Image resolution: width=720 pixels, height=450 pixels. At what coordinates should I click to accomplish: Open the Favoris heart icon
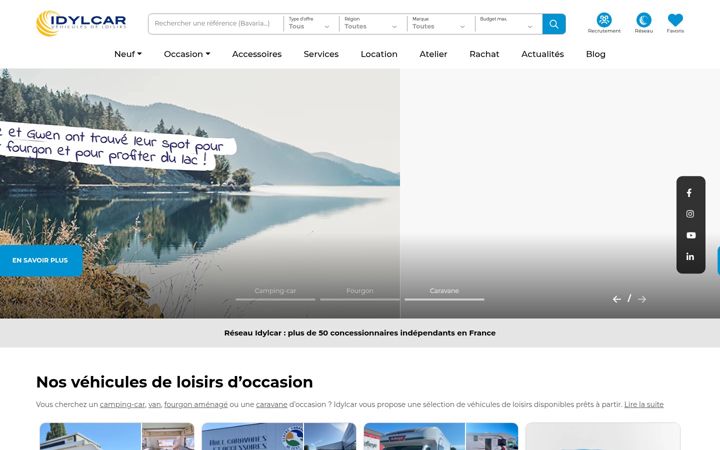tap(675, 23)
